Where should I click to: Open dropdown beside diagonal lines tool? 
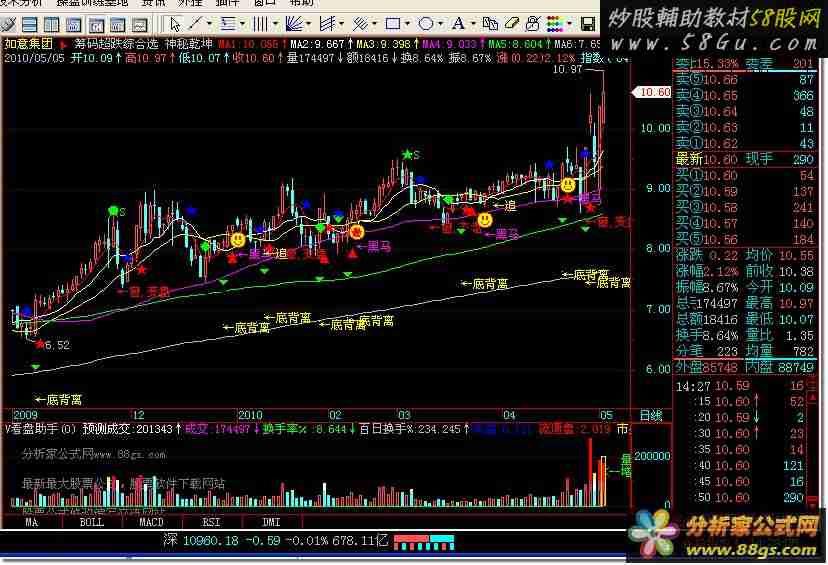(x=374, y=24)
